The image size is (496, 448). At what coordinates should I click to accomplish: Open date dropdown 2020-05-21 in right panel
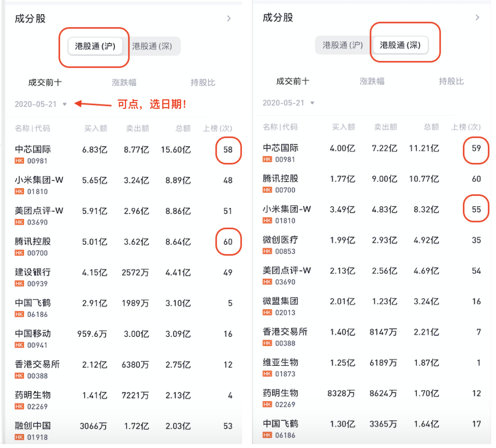pyautogui.click(x=289, y=103)
